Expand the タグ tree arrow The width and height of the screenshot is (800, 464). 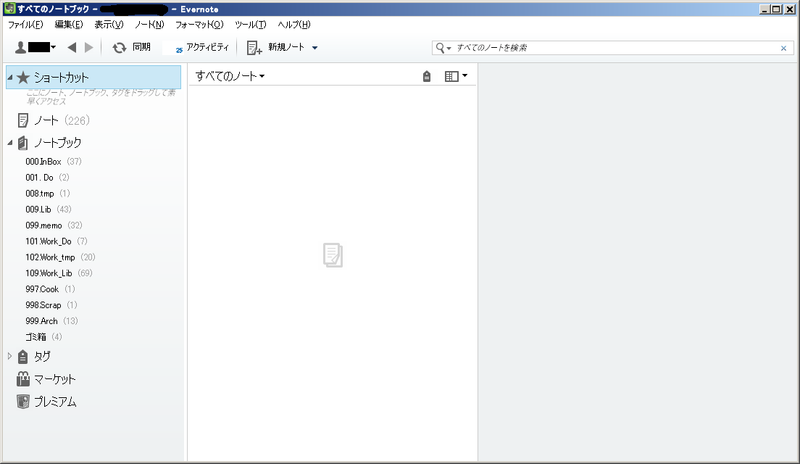10,356
